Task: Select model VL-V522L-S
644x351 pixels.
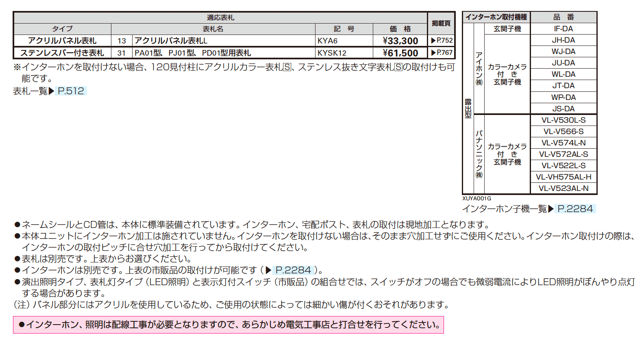Action: (563, 165)
